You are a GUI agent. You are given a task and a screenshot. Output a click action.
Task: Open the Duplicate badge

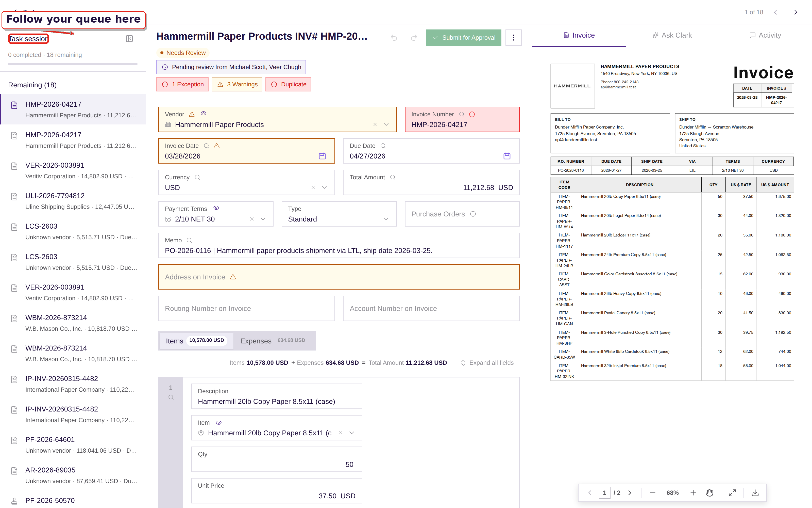click(x=288, y=84)
